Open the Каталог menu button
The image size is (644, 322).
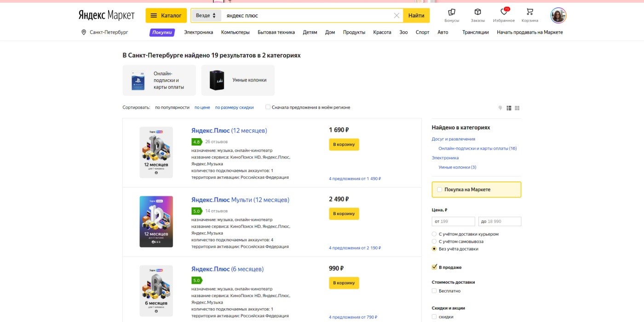point(166,16)
